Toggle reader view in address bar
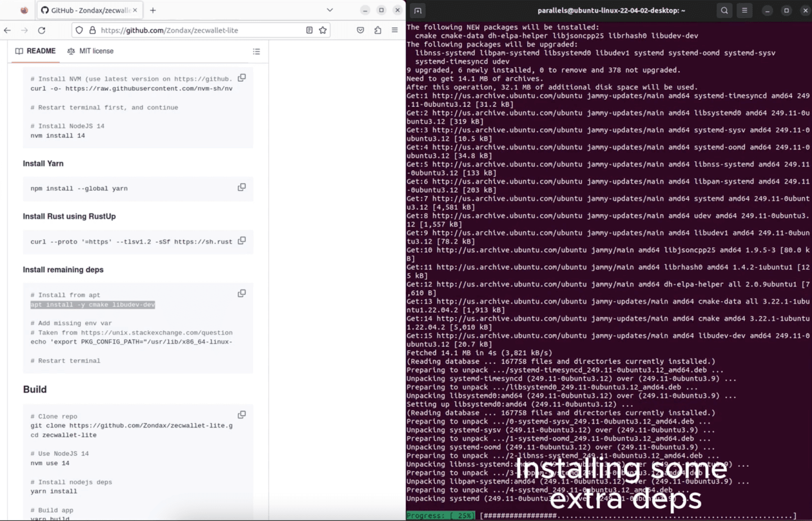This screenshot has height=521, width=812. pos(309,30)
